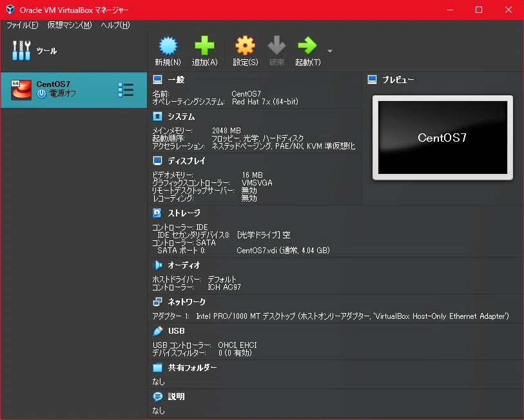The image size is (524, 420).
Task: Select the CentOS7 virtual machine entry
Action: (74, 90)
